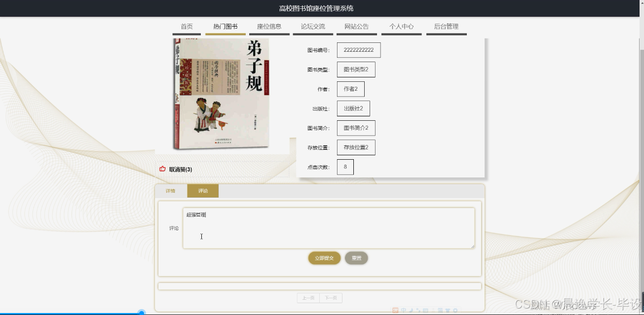Viewport: 644px width, 315px height.
Task: Click the thumbs-up like icon
Action: pyautogui.click(x=162, y=169)
